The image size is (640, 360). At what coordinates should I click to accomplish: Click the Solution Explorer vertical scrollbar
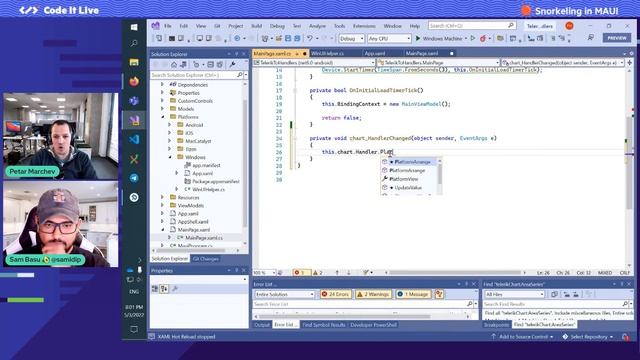click(245, 163)
